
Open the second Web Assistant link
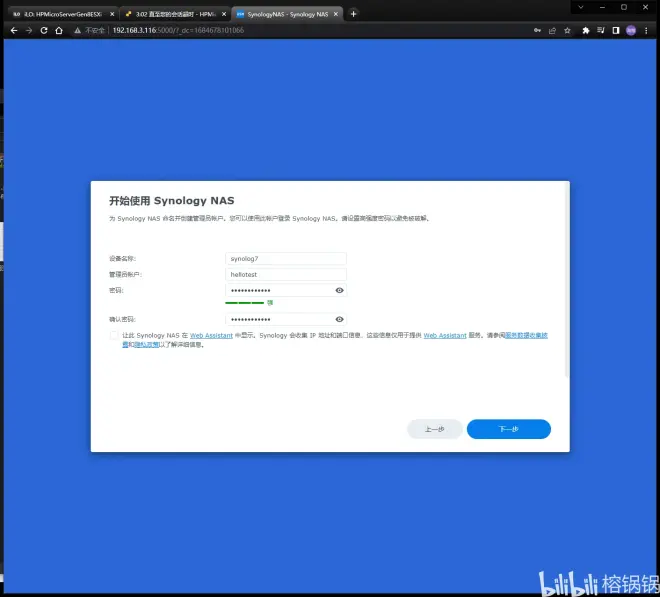(x=445, y=336)
